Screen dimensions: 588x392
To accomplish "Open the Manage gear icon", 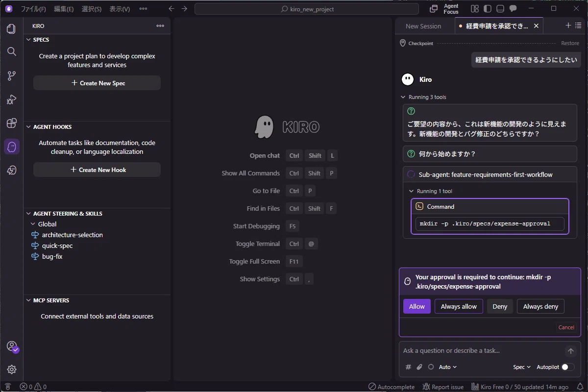I will click(x=12, y=369).
